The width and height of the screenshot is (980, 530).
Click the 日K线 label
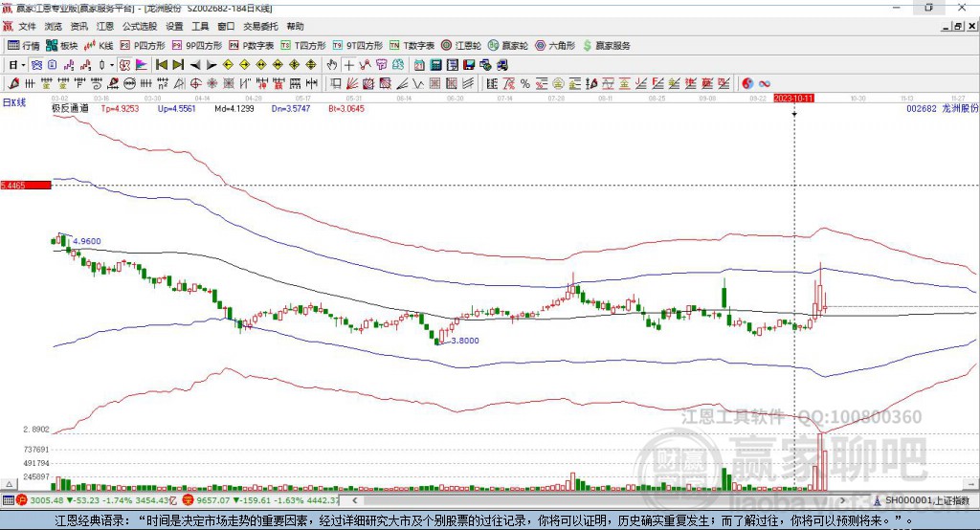coord(14,102)
